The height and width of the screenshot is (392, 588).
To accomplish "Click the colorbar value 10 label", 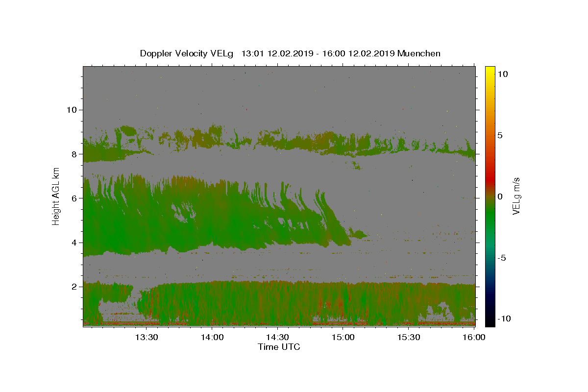I will click(x=502, y=73).
